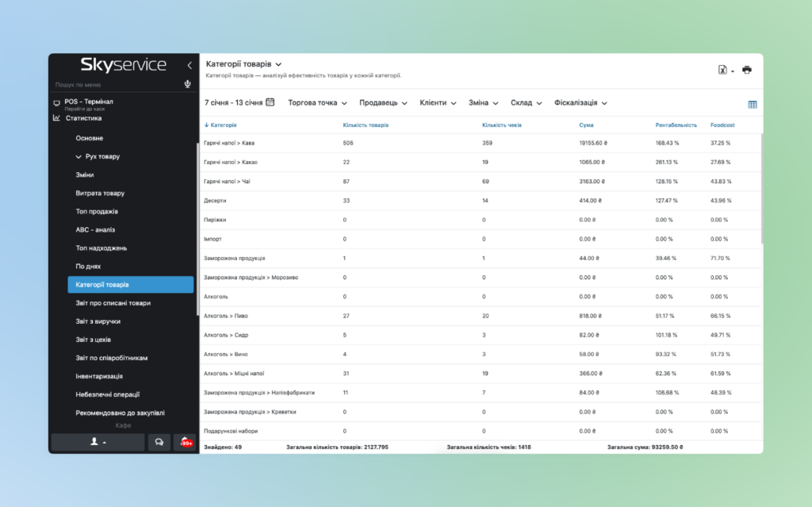Collapse the Рух товару tree section

point(79,157)
